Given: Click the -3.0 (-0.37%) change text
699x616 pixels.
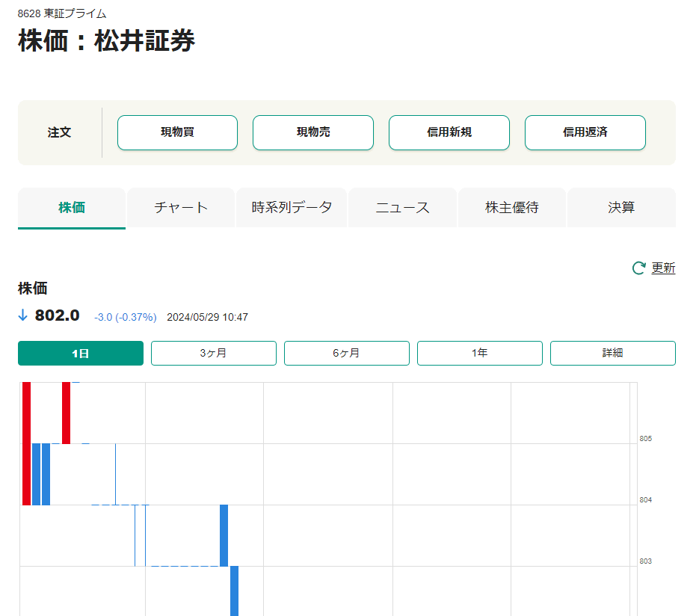Looking at the screenshot, I should (126, 318).
